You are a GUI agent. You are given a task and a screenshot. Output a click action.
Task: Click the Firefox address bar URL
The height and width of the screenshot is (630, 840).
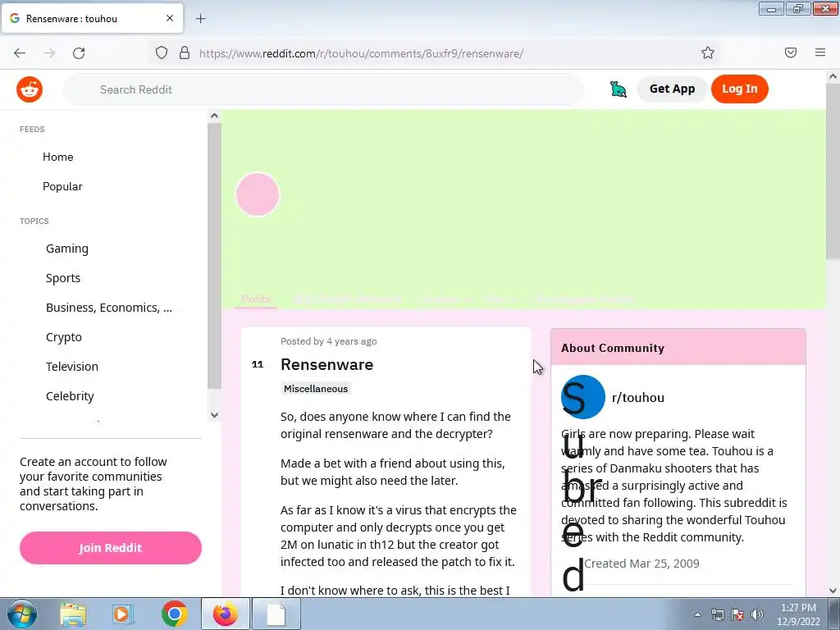(x=361, y=53)
